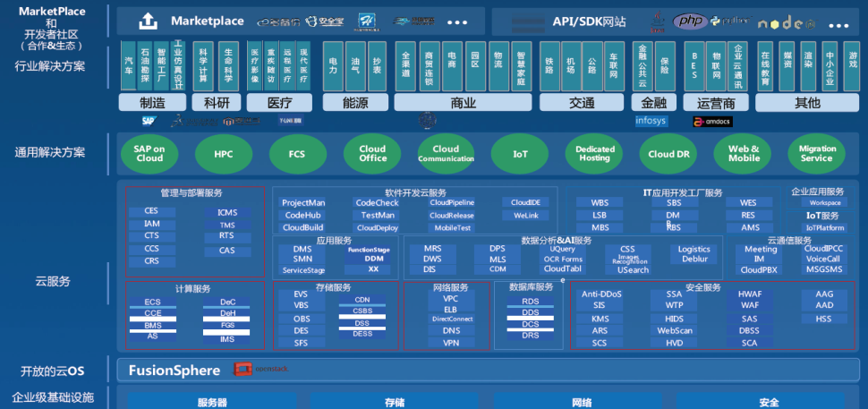Select the green IoT oval
This screenshot has height=409, width=868.
520,154
